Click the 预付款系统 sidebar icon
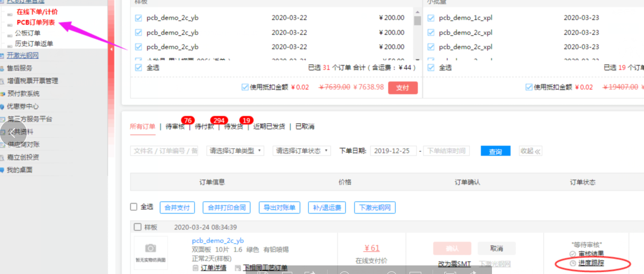The width and height of the screenshot is (644, 274). (3, 94)
